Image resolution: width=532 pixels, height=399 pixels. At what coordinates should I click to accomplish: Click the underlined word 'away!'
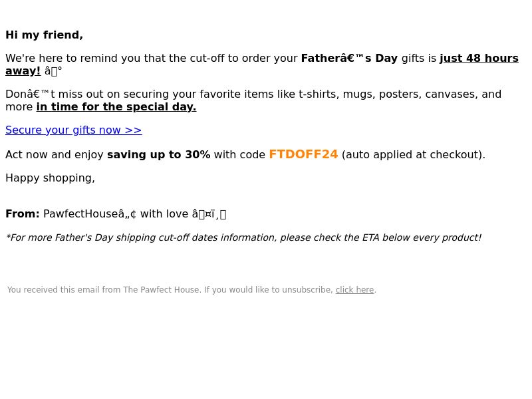[x=23, y=71]
